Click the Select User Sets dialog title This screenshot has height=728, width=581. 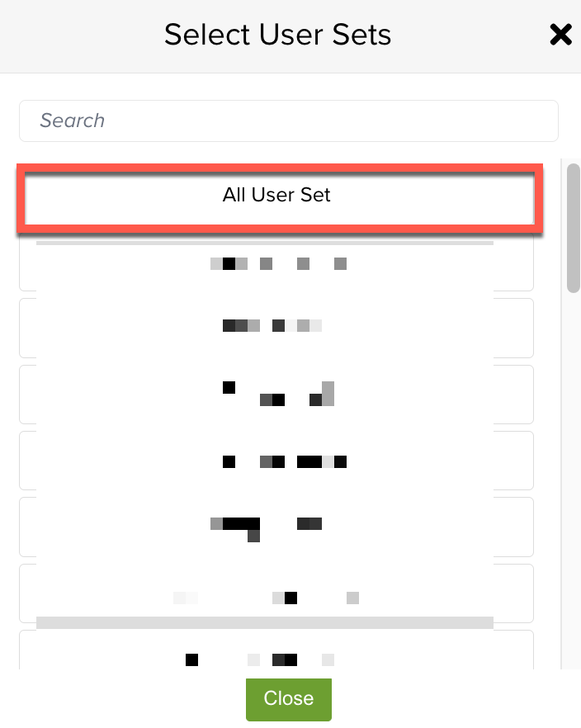tap(278, 34)
